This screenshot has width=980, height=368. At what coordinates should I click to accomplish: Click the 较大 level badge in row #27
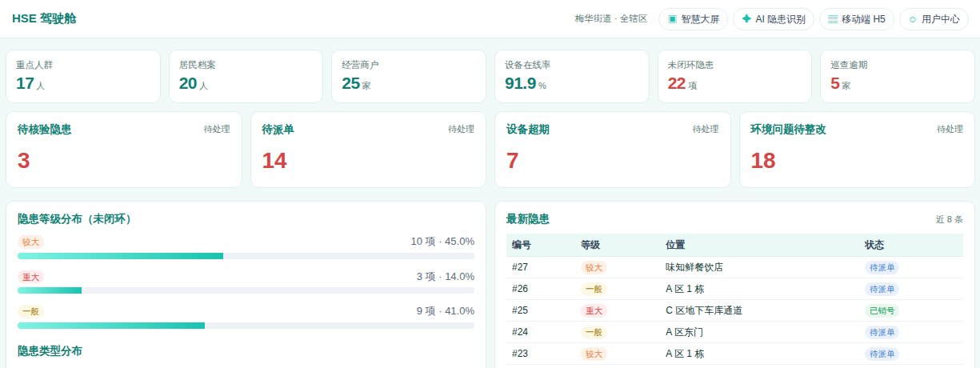pos(594,267)
